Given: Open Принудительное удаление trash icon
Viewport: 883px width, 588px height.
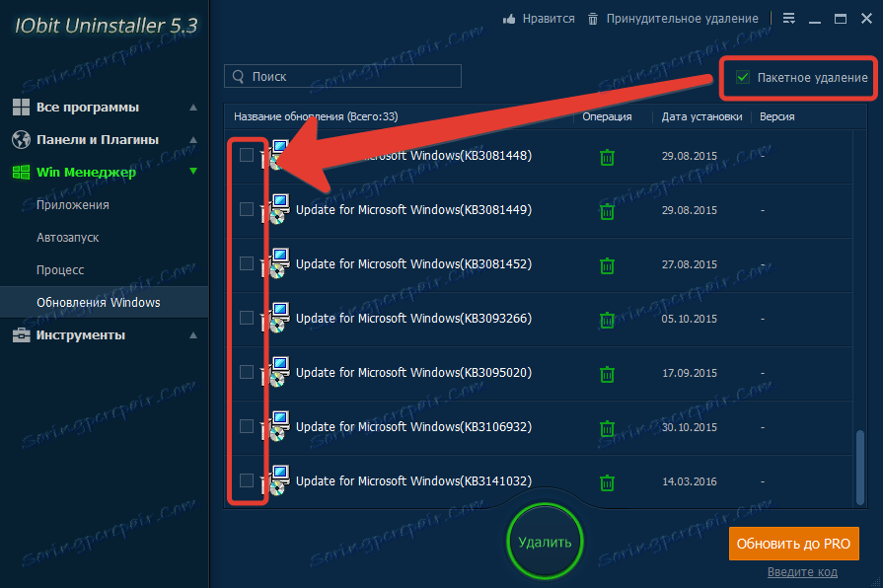Looking at the screenshot, I should 593,19.
